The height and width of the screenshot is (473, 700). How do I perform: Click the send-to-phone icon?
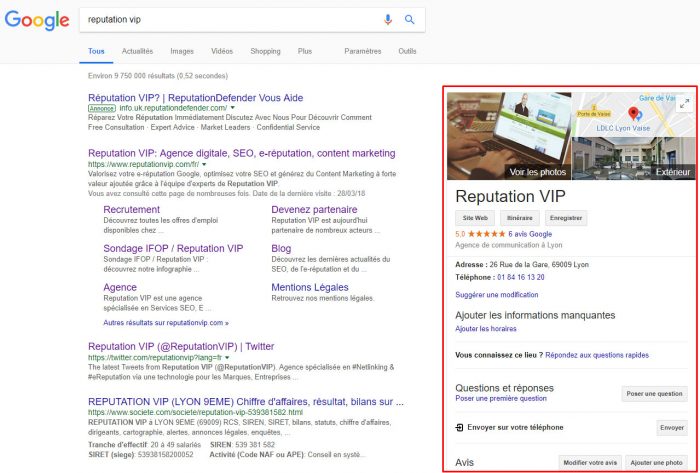pyautogui.click(x=459, y=427)
